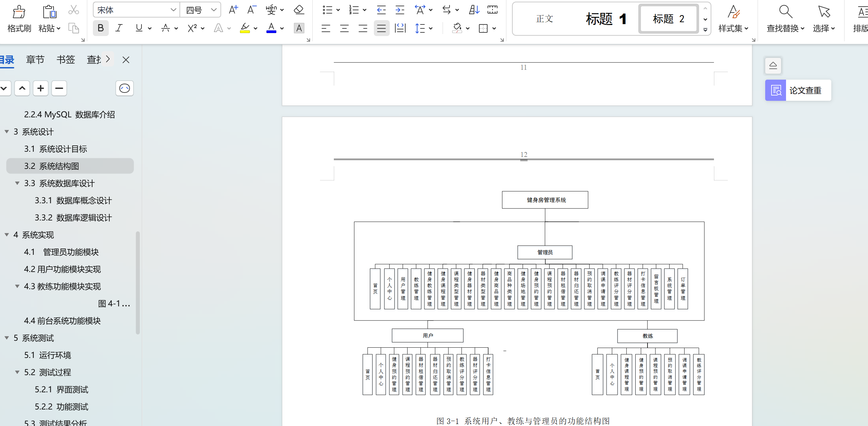Decrease font size with A- icon
The image size is (868, 426).
(x=252, y=10)
